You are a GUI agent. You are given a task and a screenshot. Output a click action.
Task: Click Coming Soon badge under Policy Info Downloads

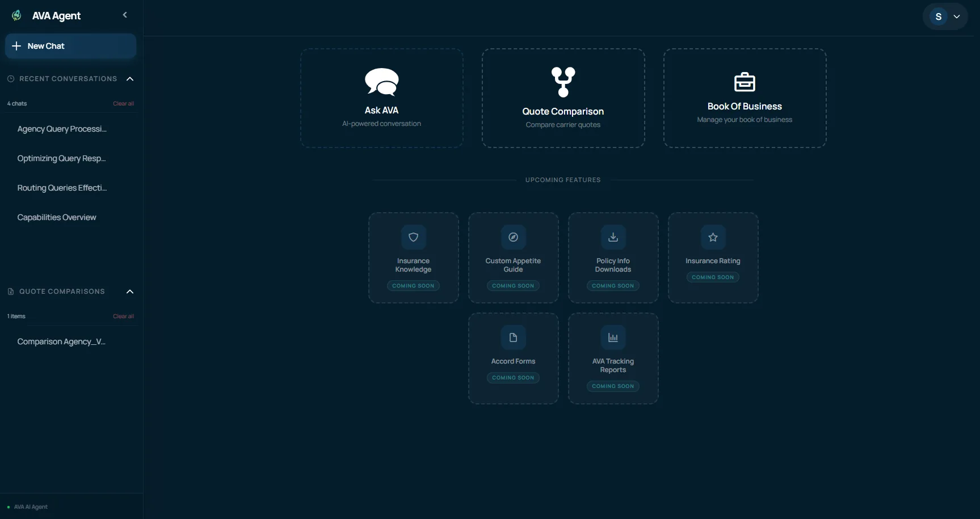[x=613, y=286]
